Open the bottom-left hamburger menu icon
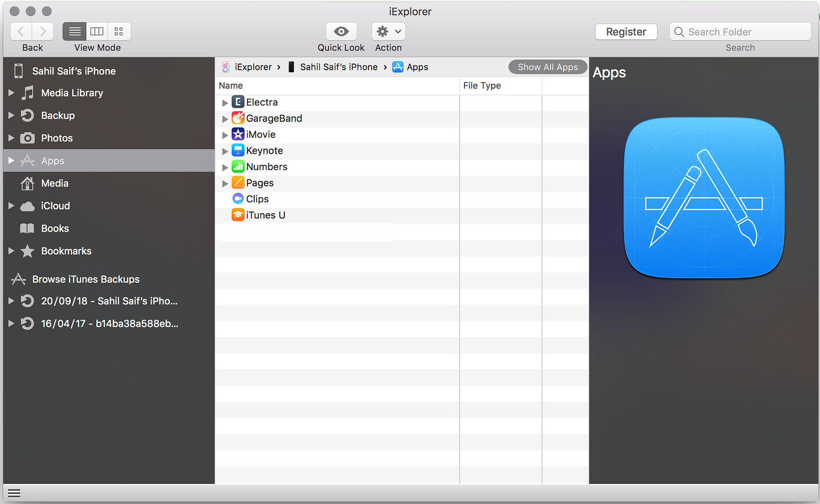 (x=14, y=493)
